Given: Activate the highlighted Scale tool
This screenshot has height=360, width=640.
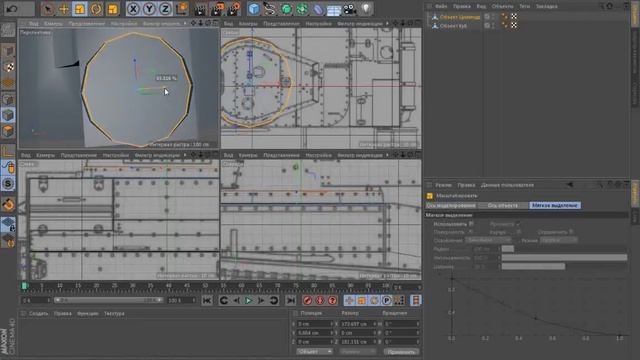Looking at the screenshot, I should [x=80, y=9].
